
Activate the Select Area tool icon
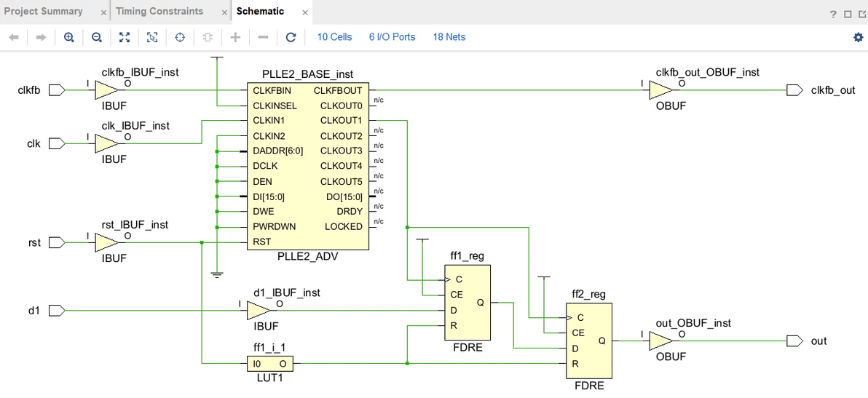coord(152,37)
